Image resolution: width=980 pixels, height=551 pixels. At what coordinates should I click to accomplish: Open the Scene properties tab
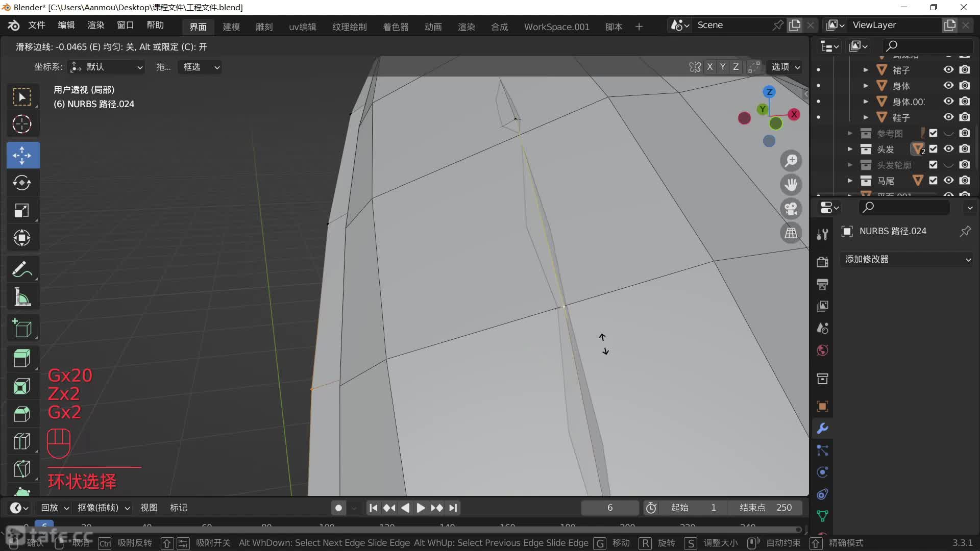(x=822, y=328)
